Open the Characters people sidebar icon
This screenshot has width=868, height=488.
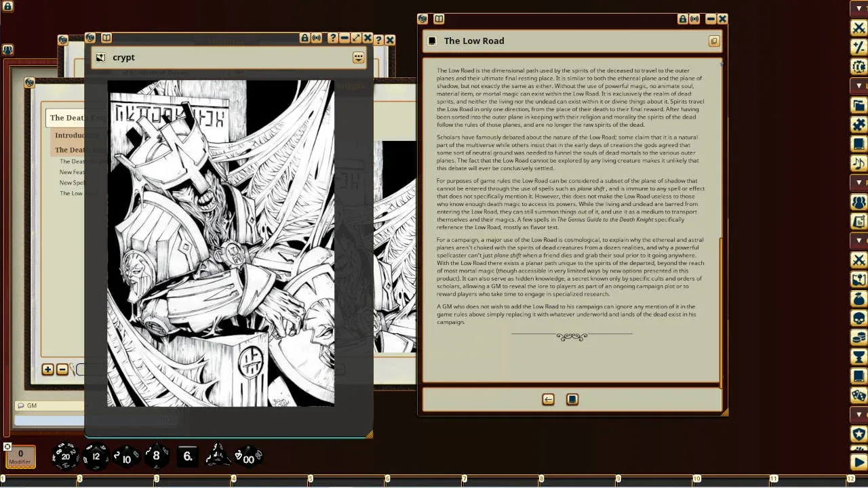point(859,202)
